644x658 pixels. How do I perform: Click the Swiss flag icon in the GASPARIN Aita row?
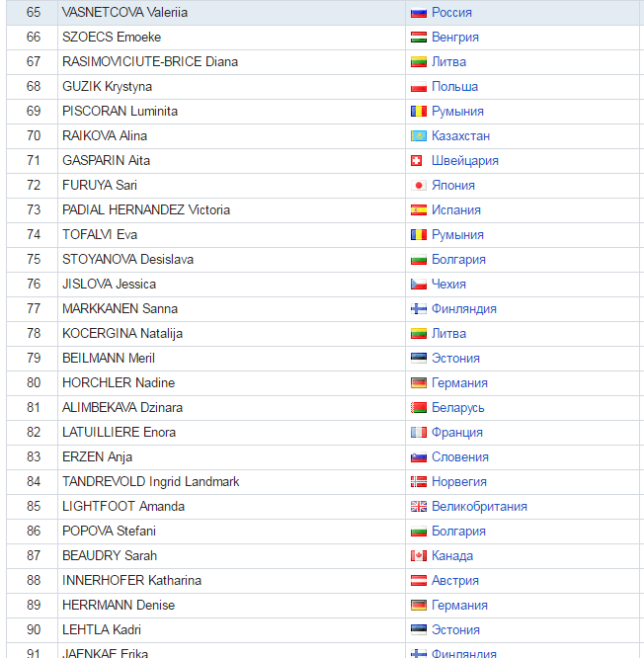pyautogui.click(x=416, y=161)
